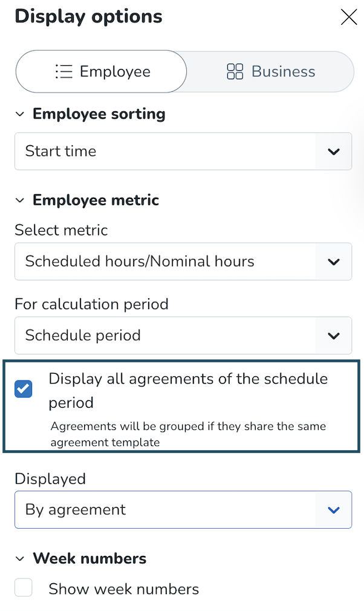Click the Display all agreements label text
364x611 pixels.
187,379
